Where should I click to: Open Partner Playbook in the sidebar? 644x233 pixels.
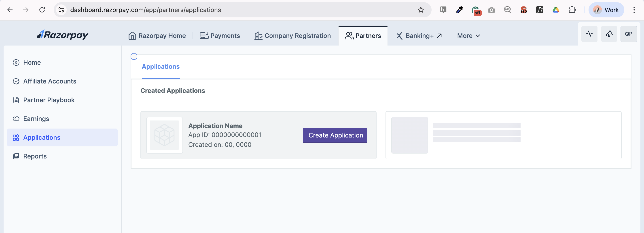pos(62,100)
